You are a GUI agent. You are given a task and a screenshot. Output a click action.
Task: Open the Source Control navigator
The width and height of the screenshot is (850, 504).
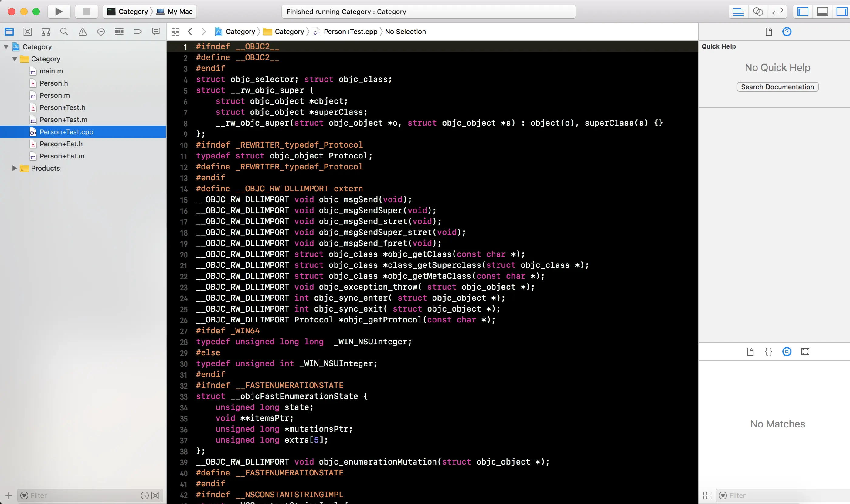28,32
